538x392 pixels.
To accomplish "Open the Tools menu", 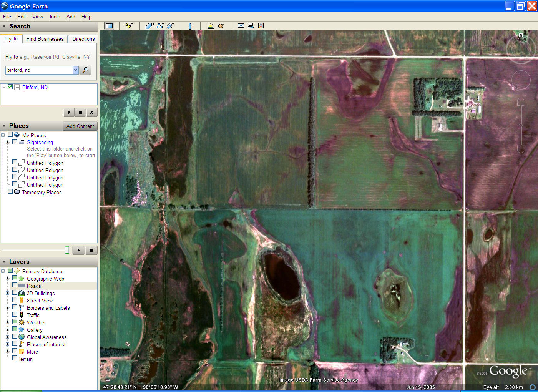I will point(55,17).
